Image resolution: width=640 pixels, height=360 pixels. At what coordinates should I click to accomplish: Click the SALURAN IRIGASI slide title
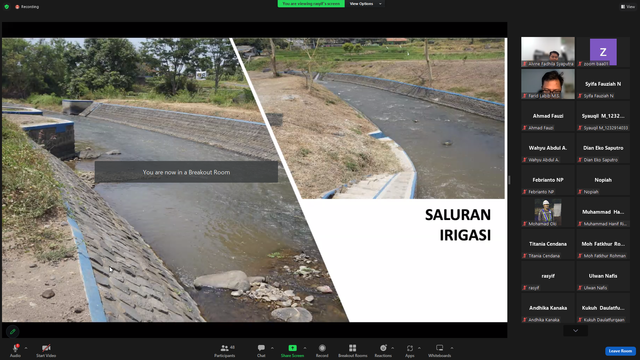tap(458, 225)
